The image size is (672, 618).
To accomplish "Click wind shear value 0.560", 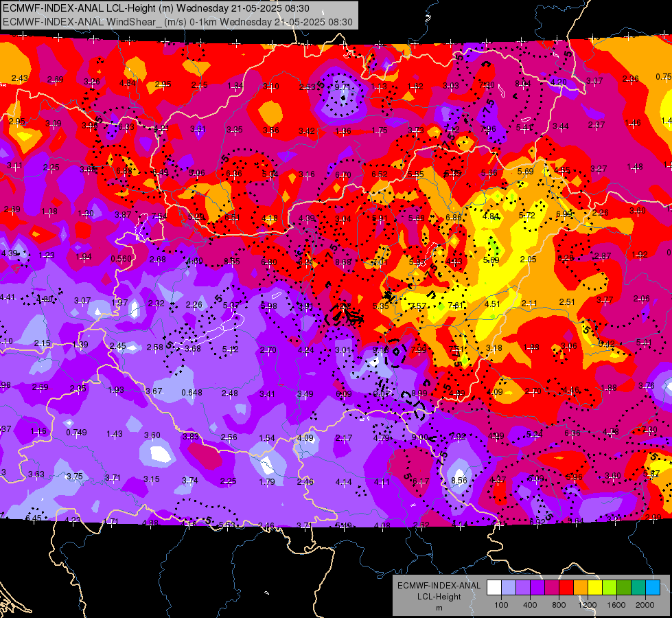I will pyautogui.click(x=121, y=259).
